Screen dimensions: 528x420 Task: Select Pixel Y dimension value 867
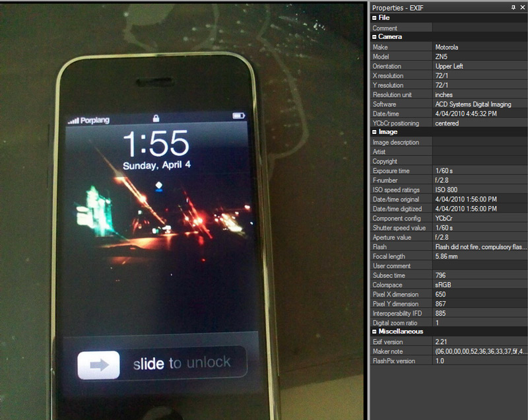[440, 304]
